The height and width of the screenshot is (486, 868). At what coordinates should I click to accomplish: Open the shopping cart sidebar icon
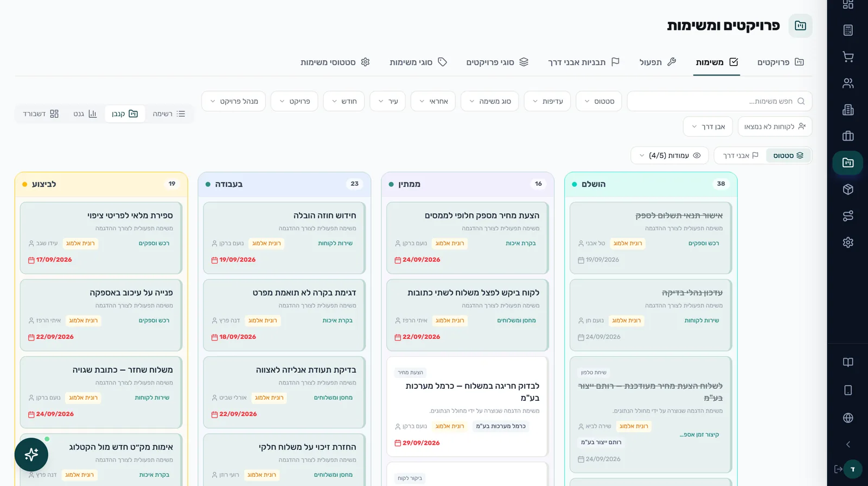[848, 56]
